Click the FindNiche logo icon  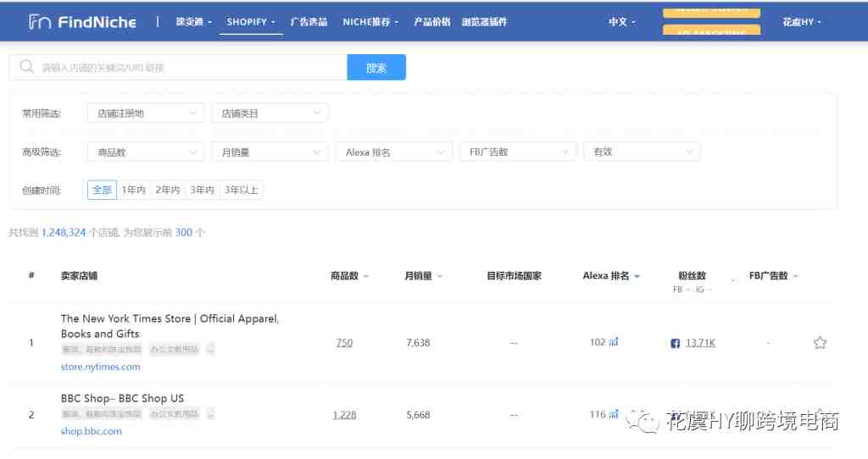(39, 22)
